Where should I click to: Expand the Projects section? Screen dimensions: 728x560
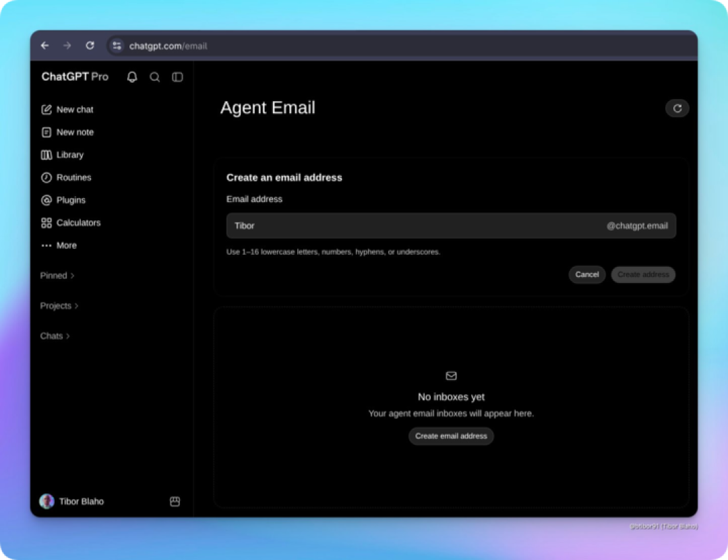[59, 306]
